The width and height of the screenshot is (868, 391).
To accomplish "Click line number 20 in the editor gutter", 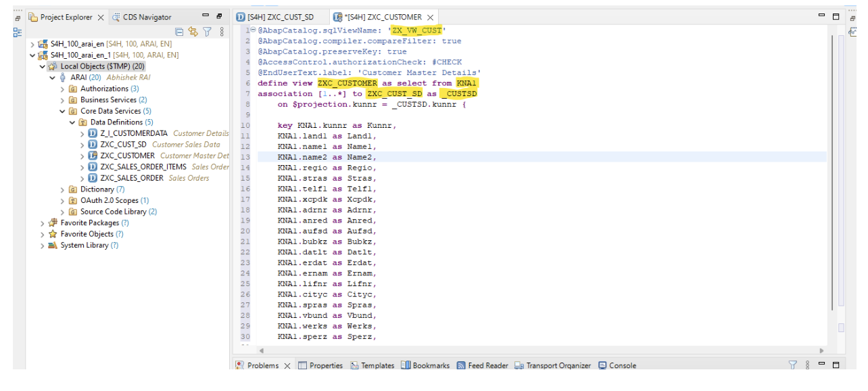I will click(x=244, y=231).
